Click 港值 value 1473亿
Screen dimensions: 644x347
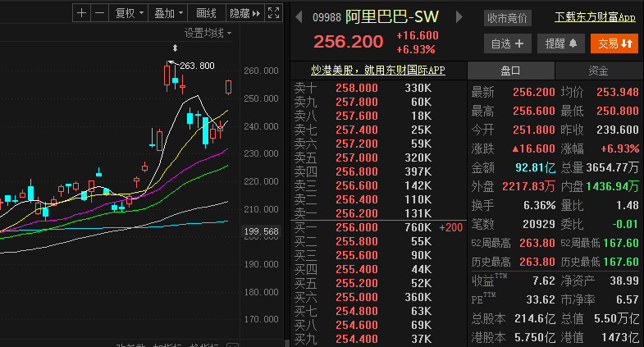click(x=620, y=337)
